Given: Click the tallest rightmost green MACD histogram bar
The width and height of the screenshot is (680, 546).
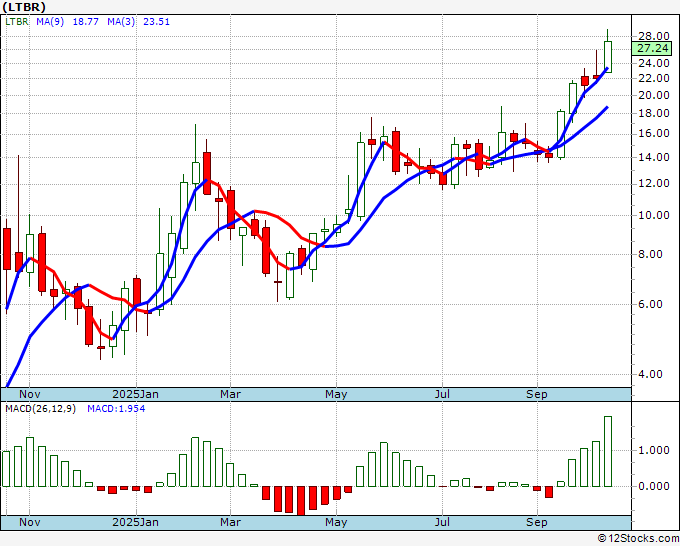Looking at the screenshot, I should (x=608, y=451).
